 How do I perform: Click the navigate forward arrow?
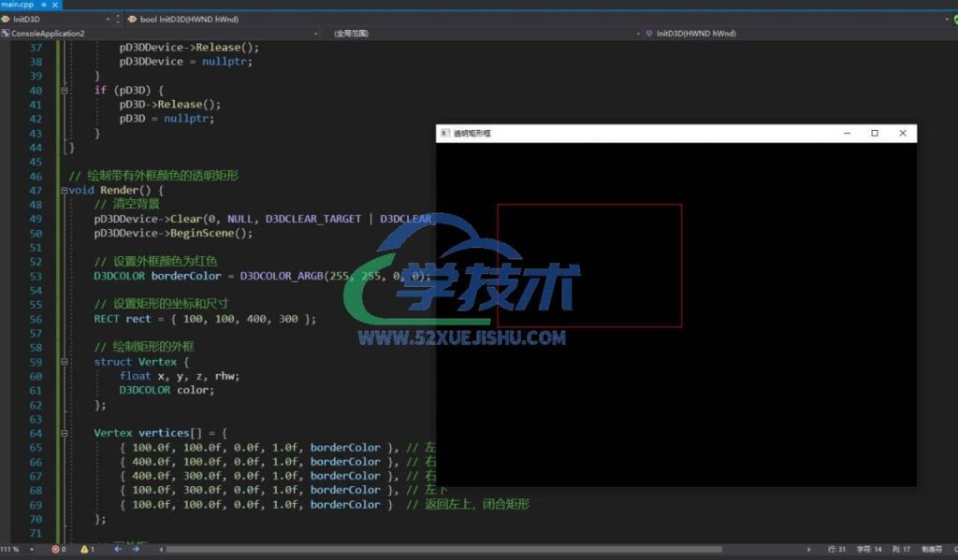coord(136,549)
